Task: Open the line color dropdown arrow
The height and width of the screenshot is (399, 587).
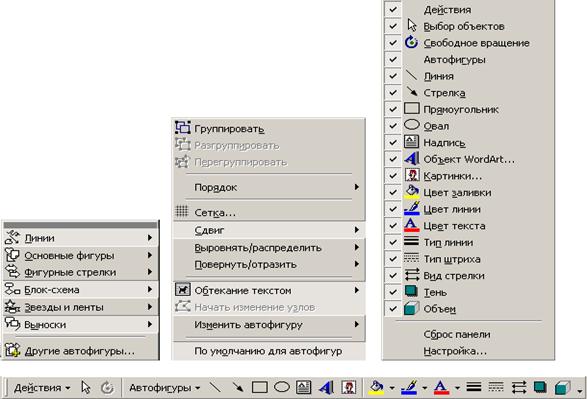Action: 425,388
